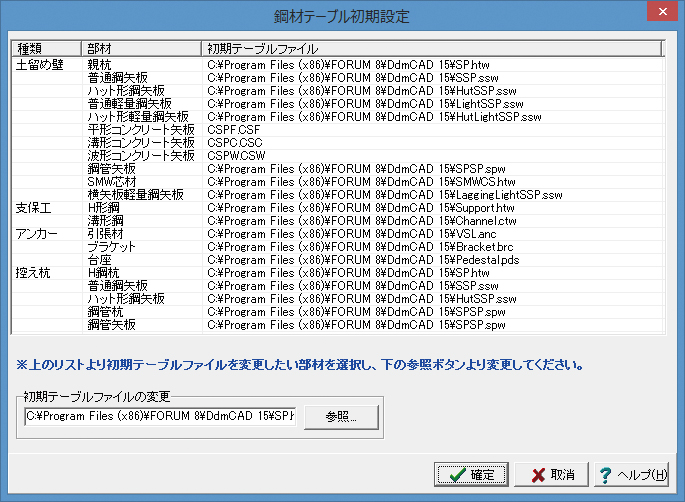Screen dimensions: 685x502
Task: Click the 部材 column header
Action: point(142,48)
